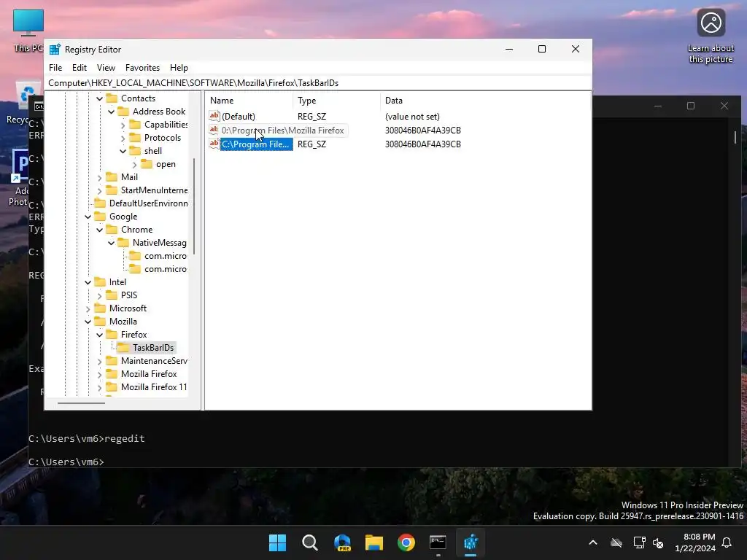Expand the Mail key
This screenshot has width=747, height=560.
coord(99,177)
